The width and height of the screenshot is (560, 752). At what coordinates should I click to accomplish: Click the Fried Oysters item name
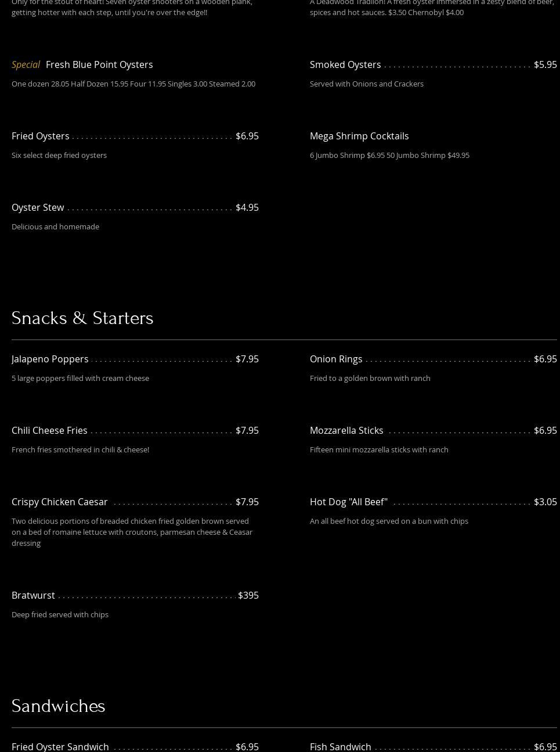(x=40, y=136)
